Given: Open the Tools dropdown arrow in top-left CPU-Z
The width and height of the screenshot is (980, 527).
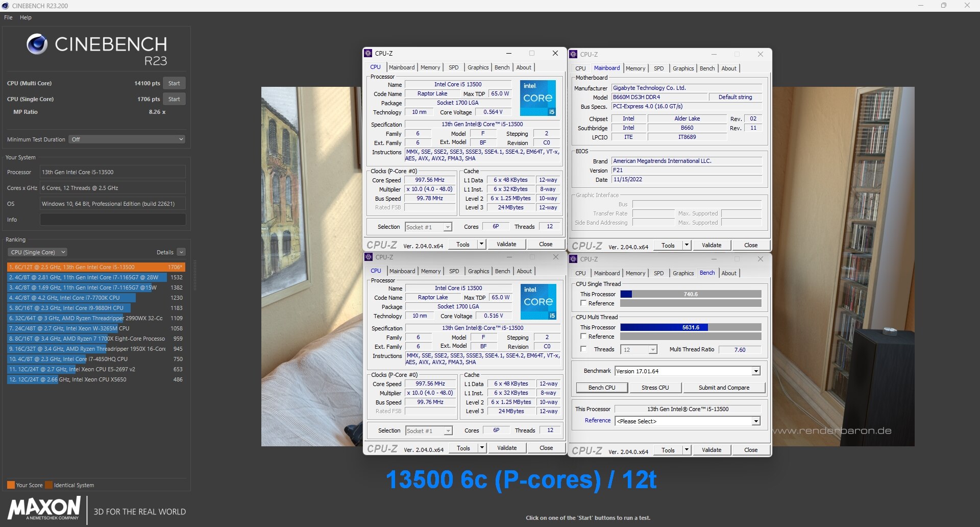Looking at the screenshot, I should coord(481,244).
